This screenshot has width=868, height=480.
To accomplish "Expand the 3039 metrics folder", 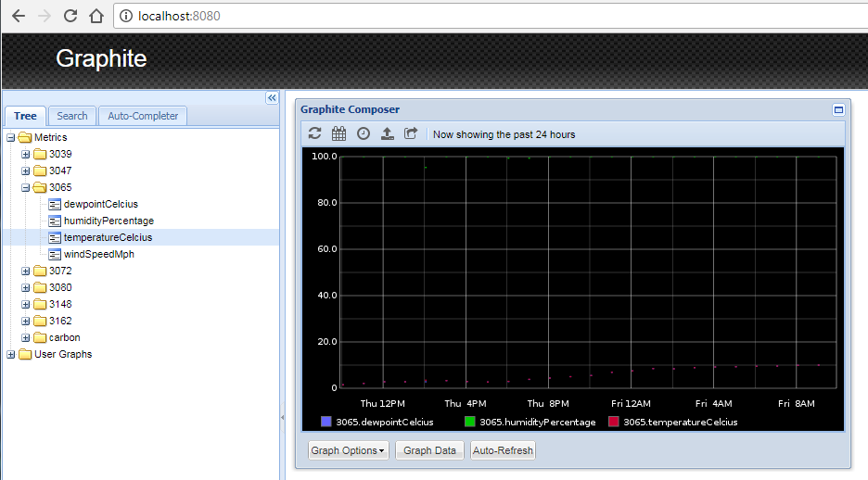I will [26, 155].
